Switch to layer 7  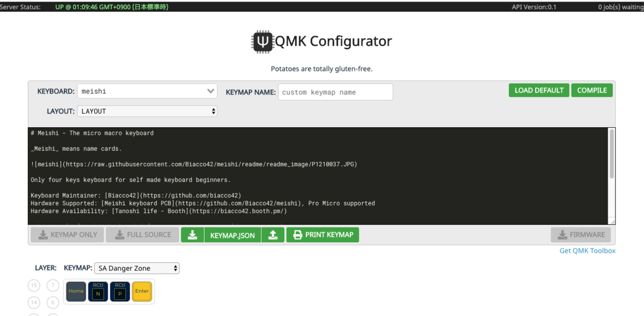[53, 285]
